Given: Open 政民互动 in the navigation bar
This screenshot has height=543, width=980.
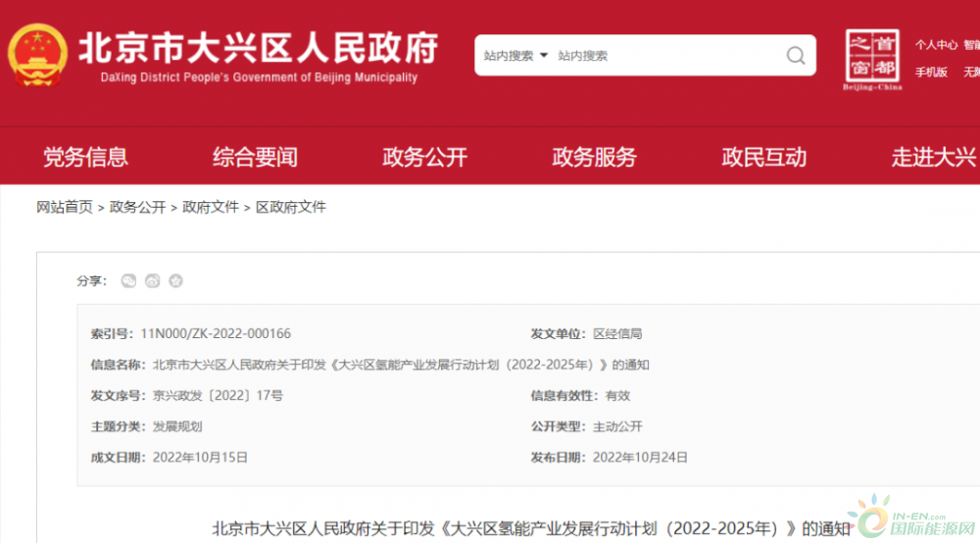Looking at the screenshot, I should tap(763, 157).
